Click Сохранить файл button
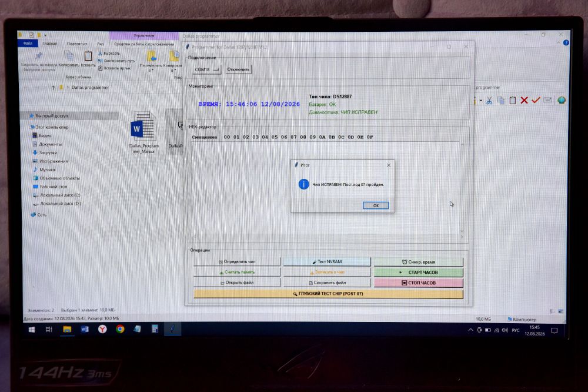The height and width of the screenshot is (392, 588). 327,283
